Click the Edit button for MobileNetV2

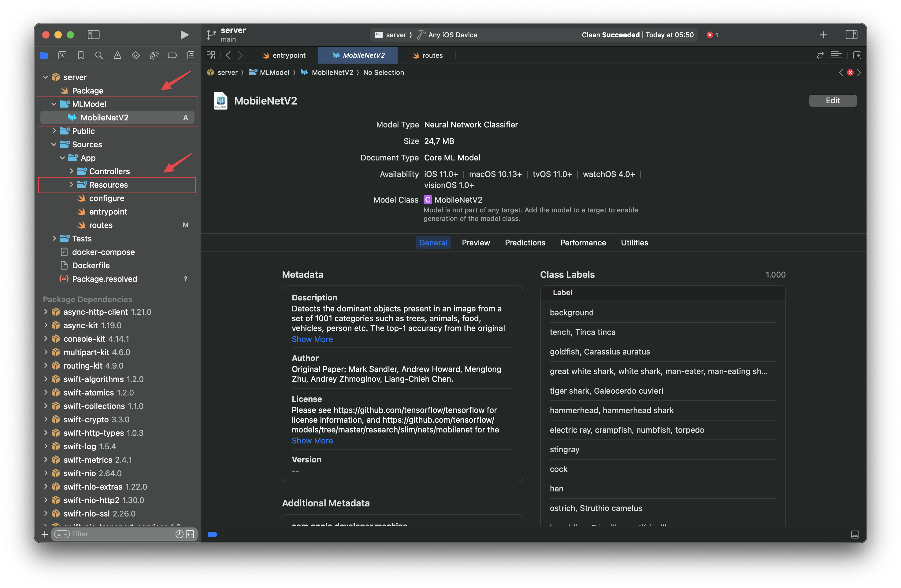pos(833,100)
